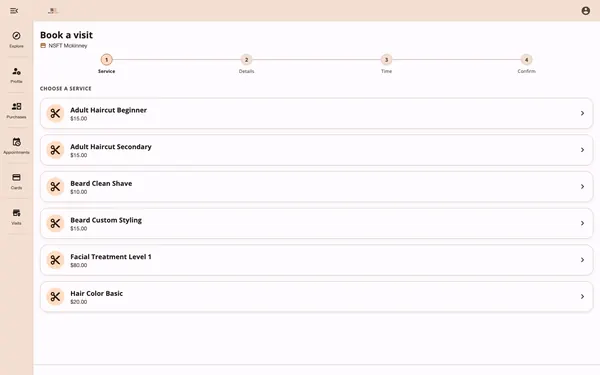Click the CHOOSE A SERVICE label

tap(66, 88)
